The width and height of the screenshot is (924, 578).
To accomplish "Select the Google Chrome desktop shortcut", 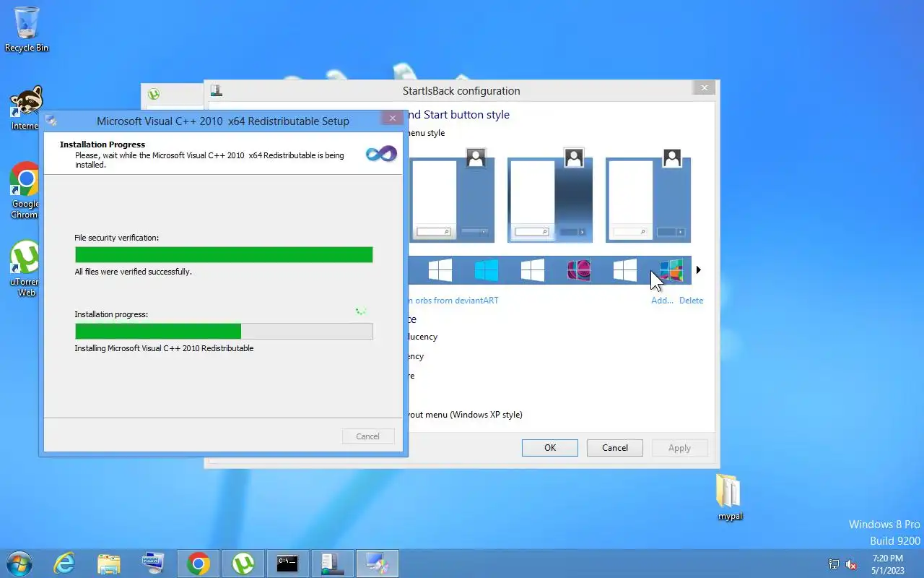I will coord(25,190).
